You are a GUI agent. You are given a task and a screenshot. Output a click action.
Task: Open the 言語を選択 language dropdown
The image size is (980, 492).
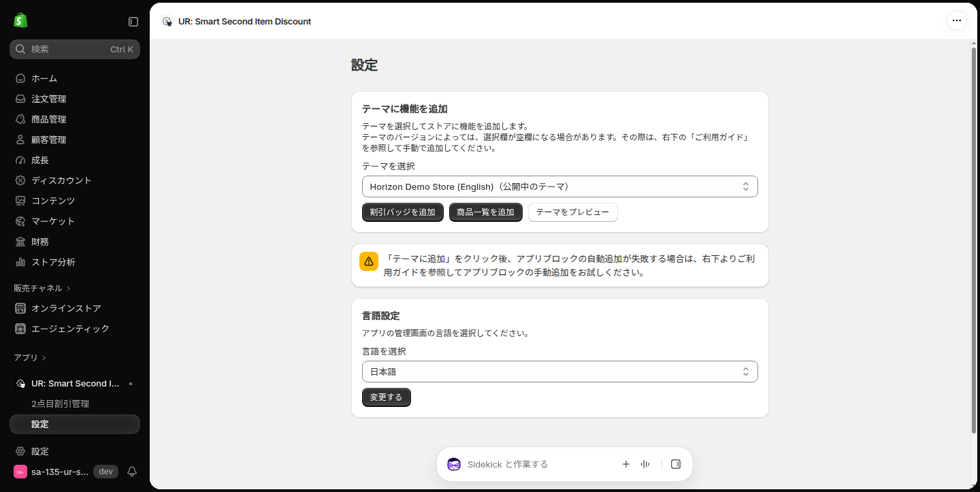[x=559, y=372]
